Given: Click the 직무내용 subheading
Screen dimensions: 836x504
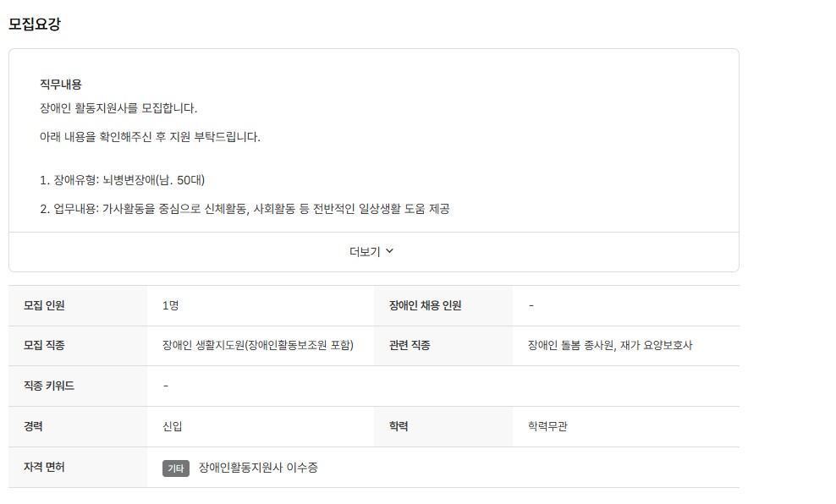Looking at the screenshot, I should pos(61,85).
